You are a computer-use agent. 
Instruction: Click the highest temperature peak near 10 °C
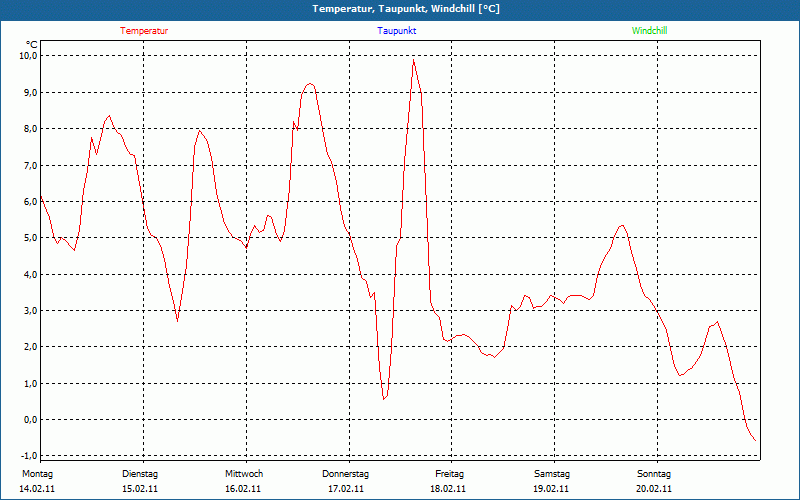click(413, 60)
